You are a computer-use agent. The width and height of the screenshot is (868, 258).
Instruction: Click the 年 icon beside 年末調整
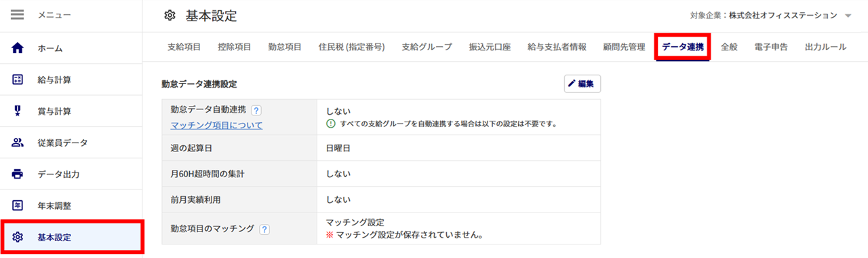18,205
